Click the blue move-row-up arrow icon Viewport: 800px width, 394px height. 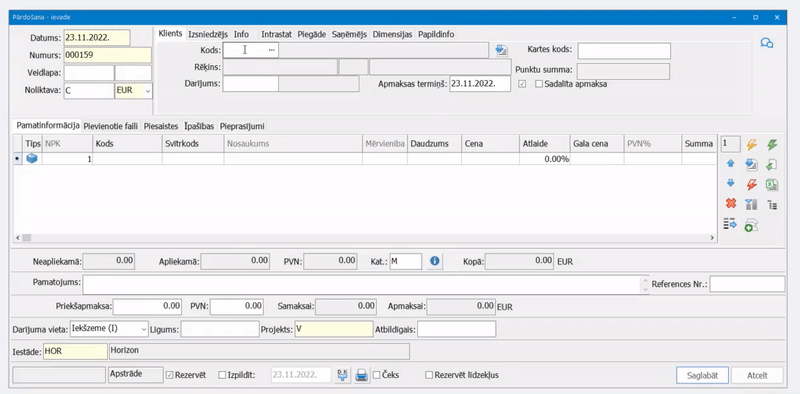coord(730,164)
